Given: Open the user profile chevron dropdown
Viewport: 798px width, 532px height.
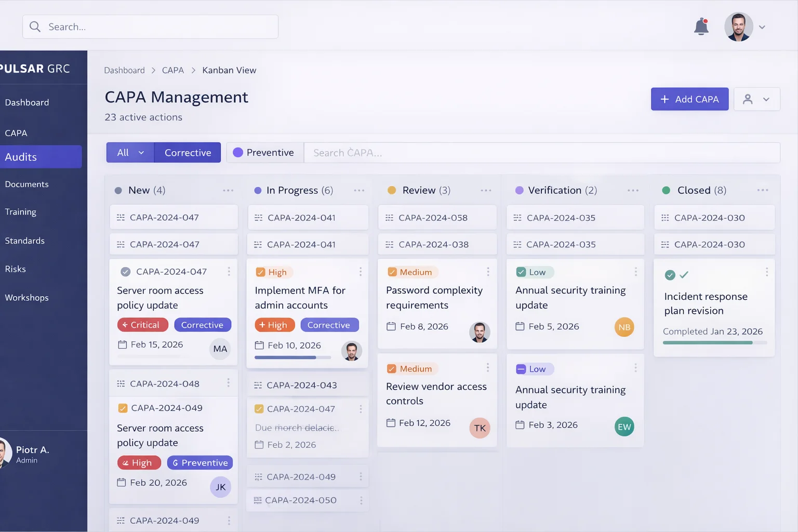Looking at the screenshot, I should click(762, 27).
